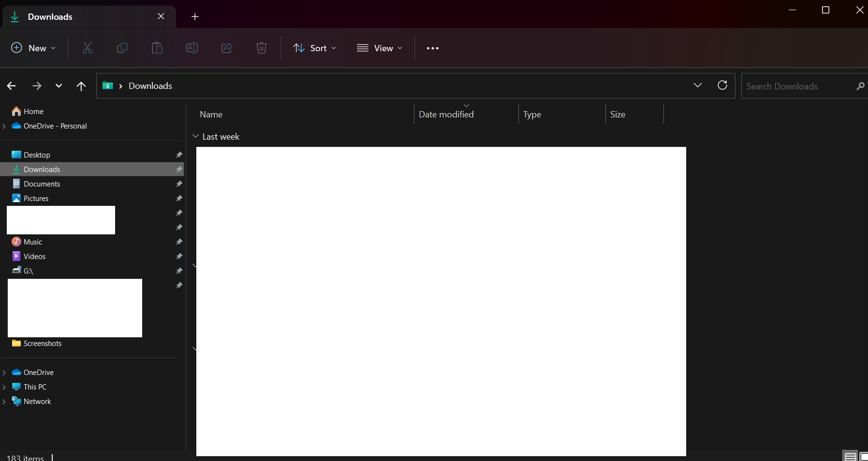Screen dimensions: 868x461
Task: Refresh the Downloads folder view
Action: [722, 86]
